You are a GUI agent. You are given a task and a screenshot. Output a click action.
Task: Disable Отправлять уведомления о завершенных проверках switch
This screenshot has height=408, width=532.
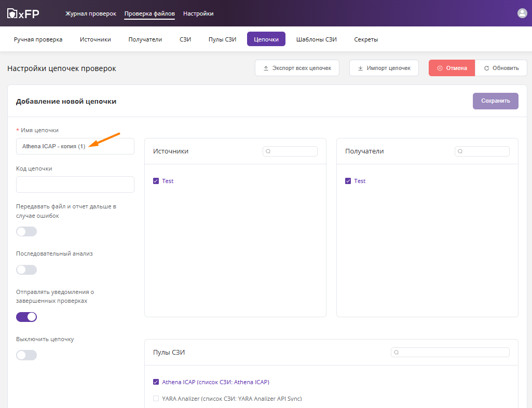coord(26,317)
